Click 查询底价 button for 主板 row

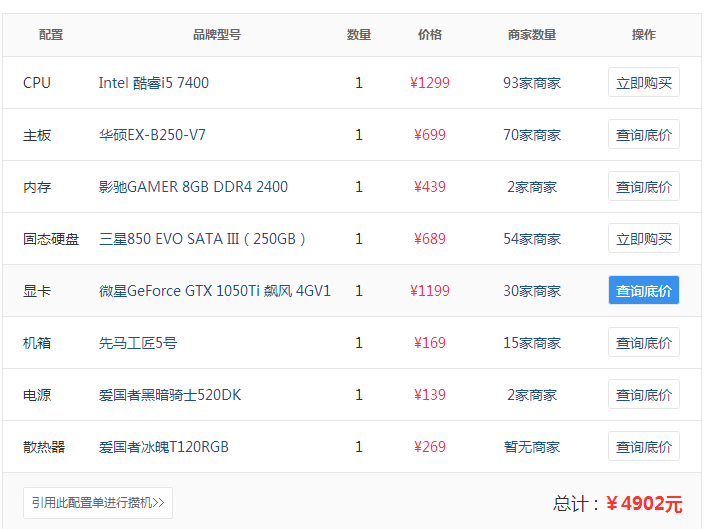643,134
